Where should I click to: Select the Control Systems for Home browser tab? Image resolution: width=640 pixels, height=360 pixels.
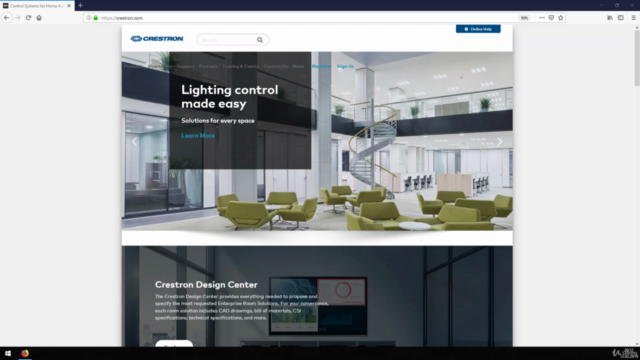[x=37, y=6]
